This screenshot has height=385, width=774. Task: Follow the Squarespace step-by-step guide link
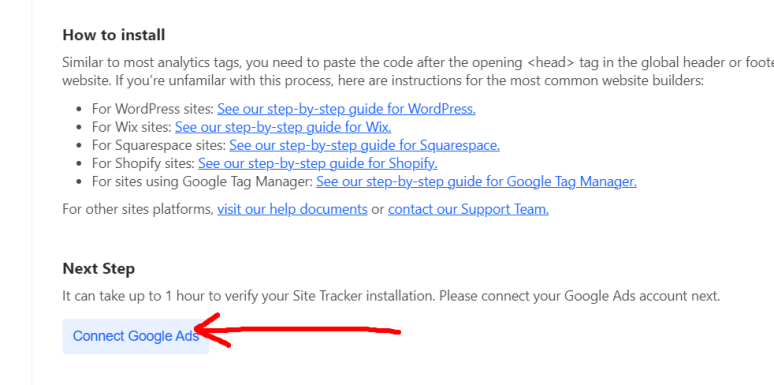tap(364, 145)
